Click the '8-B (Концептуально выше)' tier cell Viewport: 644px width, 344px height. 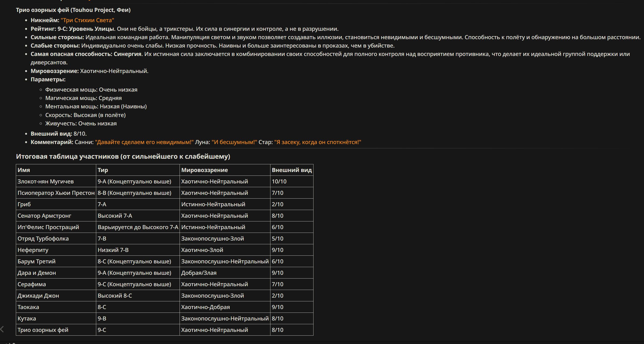pyautogui.click(x=138, y=193)
